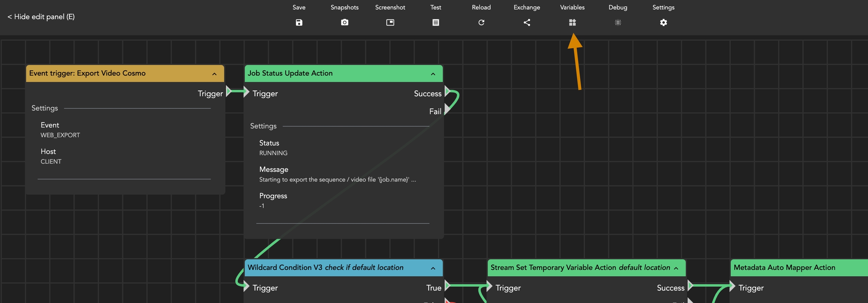This screenshot has width=868, height=303.
Task: Click the Save disk icon
Action: [x=299, y=23]
